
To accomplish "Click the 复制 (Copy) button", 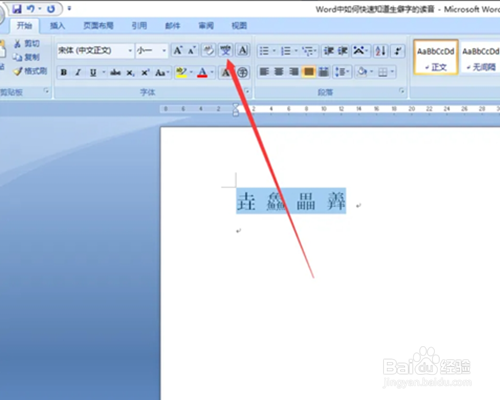I will pyautogui.click(x=27, y=57).
